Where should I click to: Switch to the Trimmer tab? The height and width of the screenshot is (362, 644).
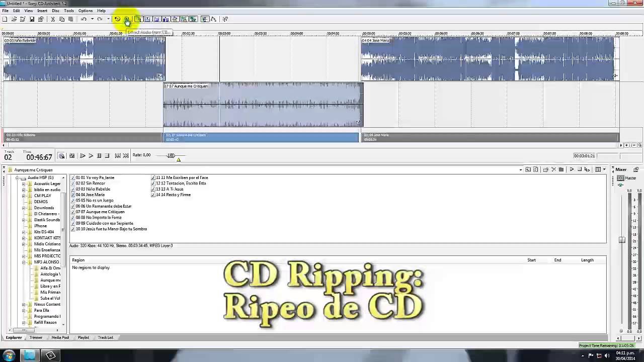[36, 337]
